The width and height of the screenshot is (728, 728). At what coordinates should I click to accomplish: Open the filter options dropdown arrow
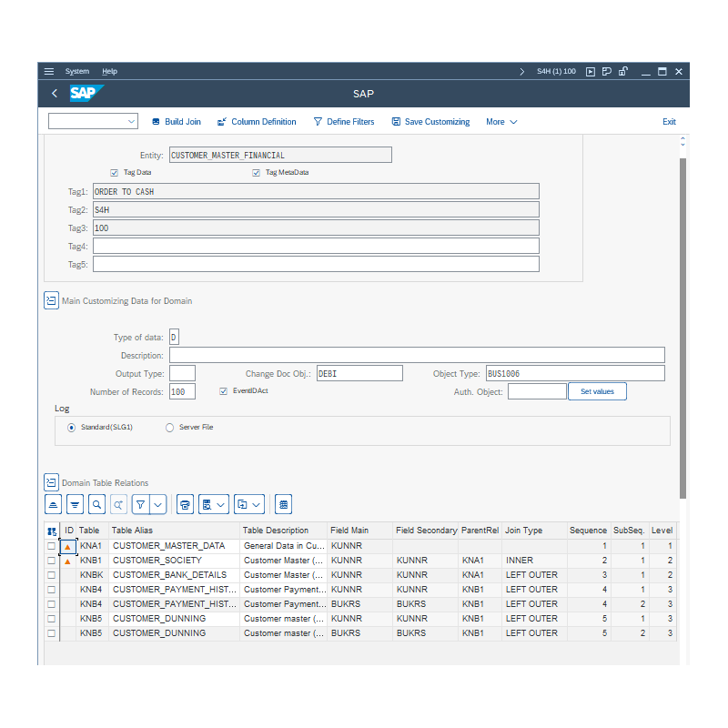point(157,504)
